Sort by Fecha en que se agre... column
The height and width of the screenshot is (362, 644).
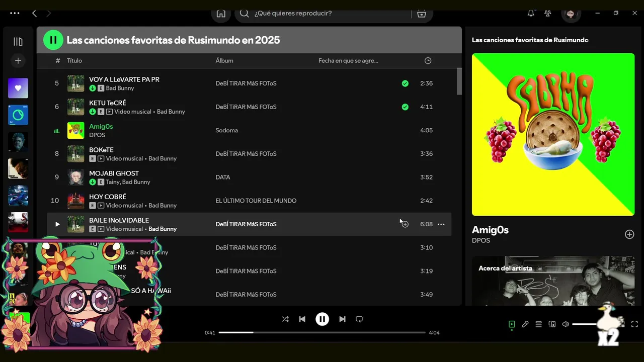click(348, 61)
